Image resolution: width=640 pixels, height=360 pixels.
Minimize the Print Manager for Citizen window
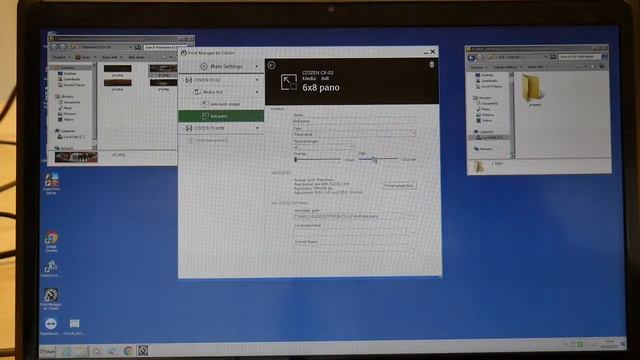(426, 52)
